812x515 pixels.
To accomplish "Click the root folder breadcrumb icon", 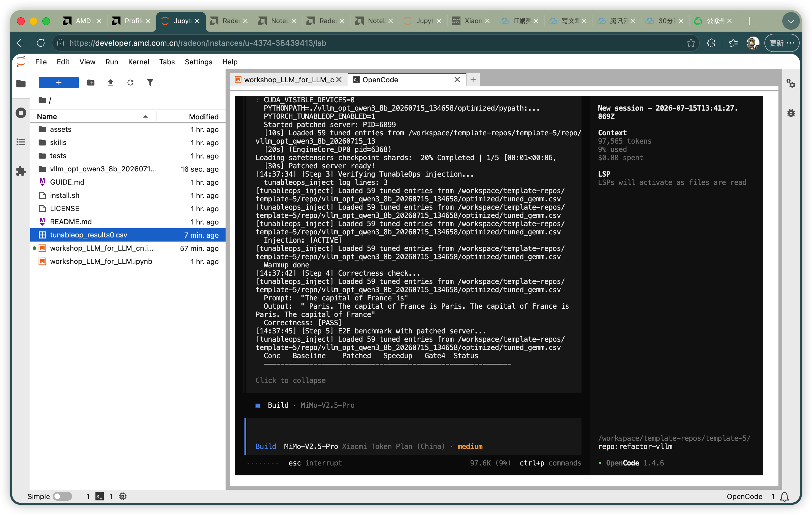I will [42, 100].
